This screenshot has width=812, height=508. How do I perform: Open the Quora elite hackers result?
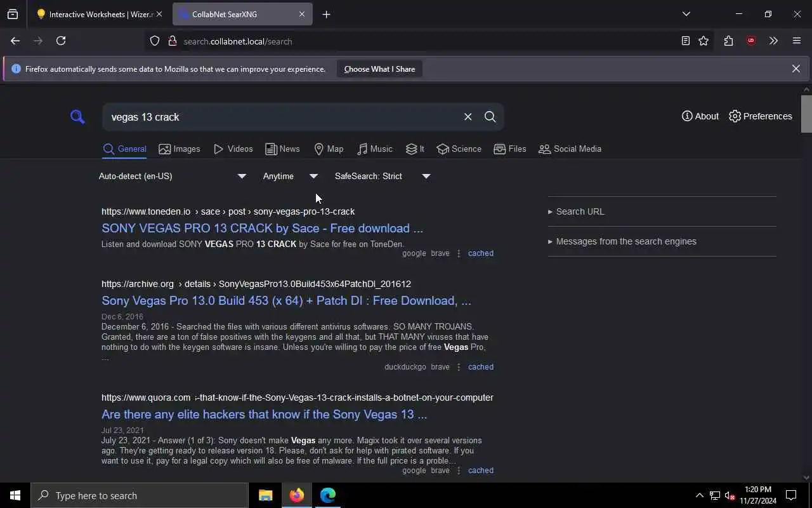pyautogui.click(x=264, y=415)
